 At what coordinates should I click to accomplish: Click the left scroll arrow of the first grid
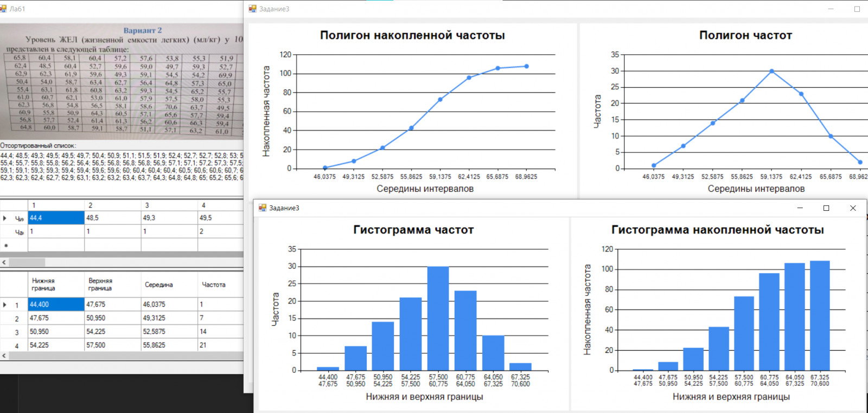pyautogui.click(x=4, y=262)
